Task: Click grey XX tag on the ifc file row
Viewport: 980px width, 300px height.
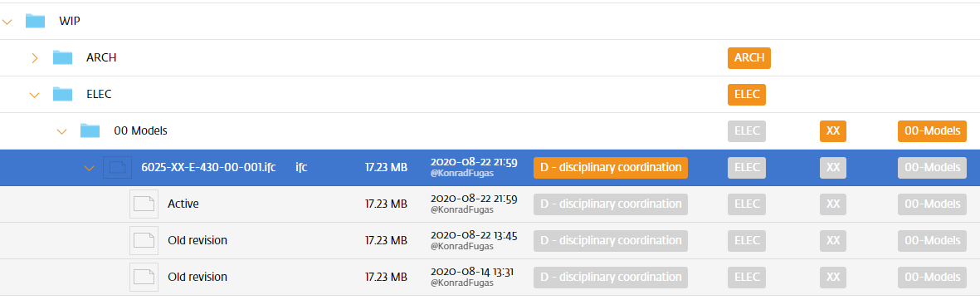Action: click(x=832, y=167)
